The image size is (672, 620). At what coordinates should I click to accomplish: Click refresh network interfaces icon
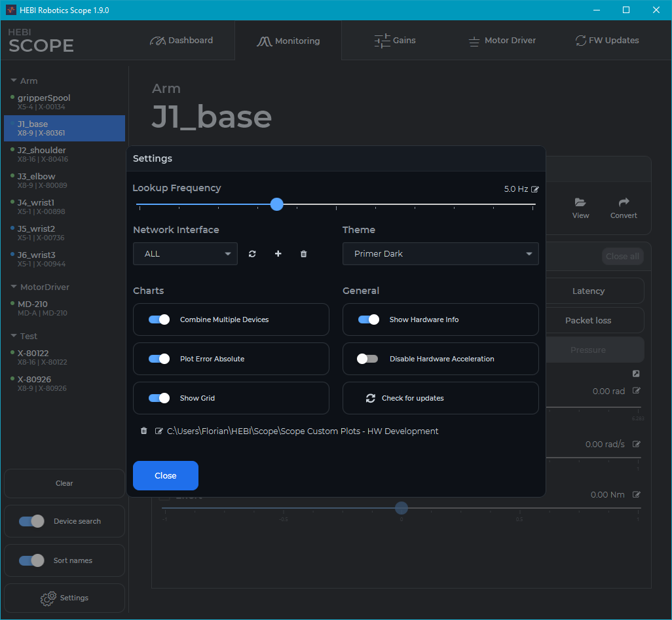[252, 254]
